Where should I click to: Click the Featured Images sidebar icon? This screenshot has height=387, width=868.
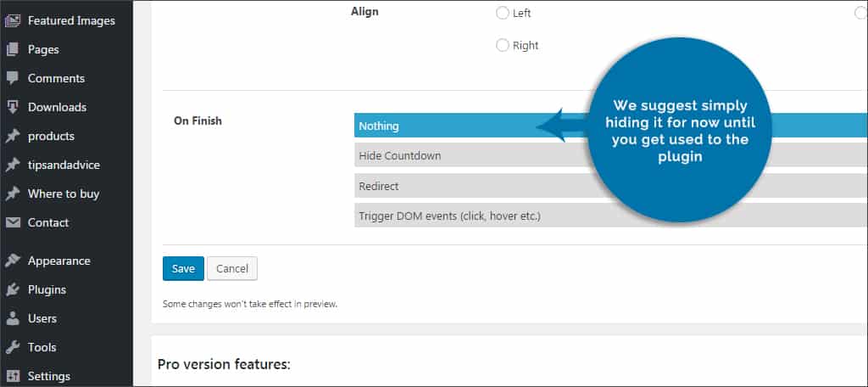(13, 20)
